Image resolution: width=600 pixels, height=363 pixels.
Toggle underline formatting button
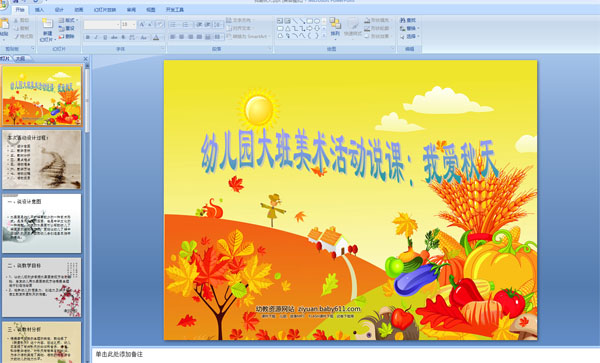pyautogui.click(x=105, y=37)
